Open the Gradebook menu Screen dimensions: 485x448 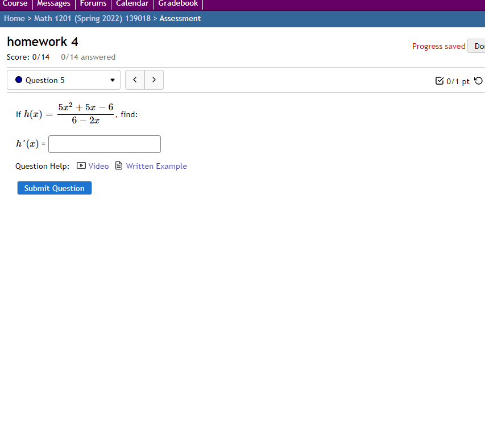click(x=178, y=3)
